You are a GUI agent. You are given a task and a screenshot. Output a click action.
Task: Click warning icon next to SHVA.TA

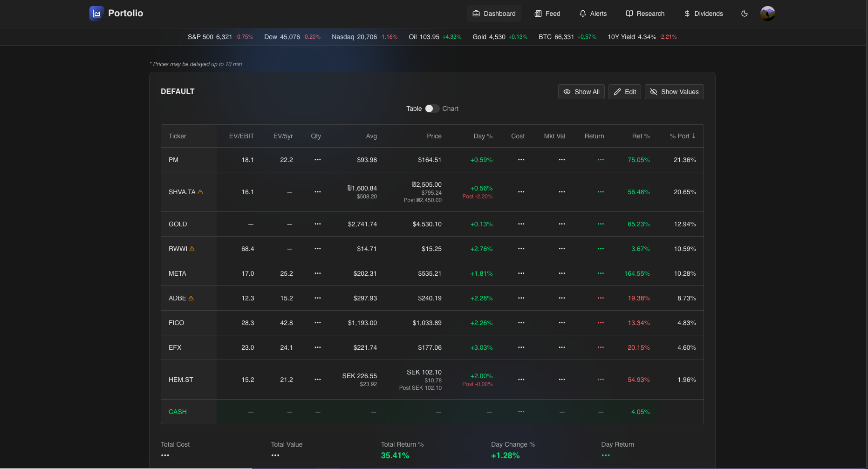point(200,192)
